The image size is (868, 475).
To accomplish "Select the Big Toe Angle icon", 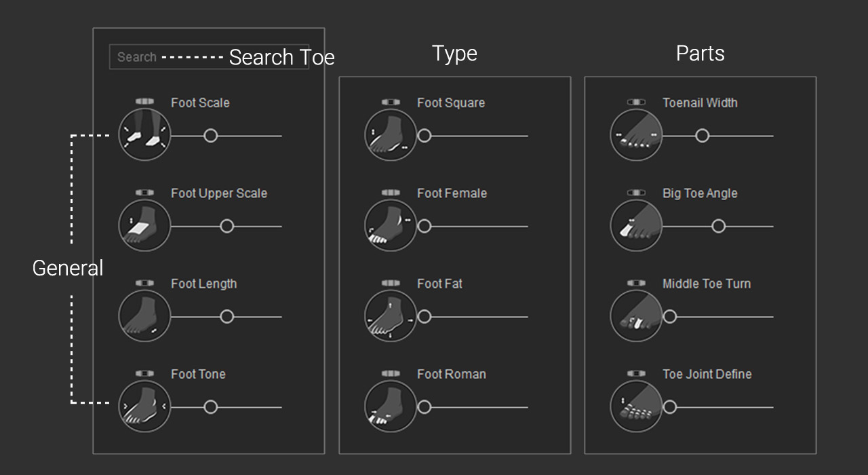I will 636,226.
